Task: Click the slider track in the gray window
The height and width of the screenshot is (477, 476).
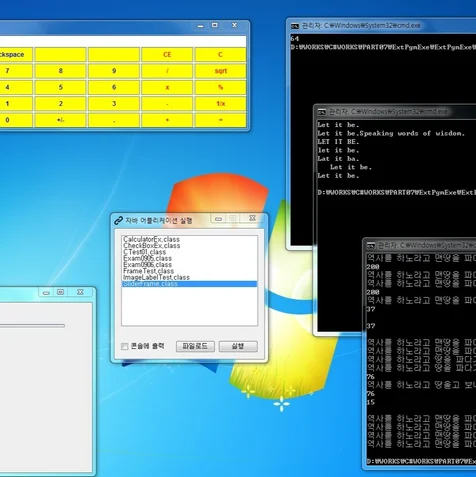Action: point(32,326)
